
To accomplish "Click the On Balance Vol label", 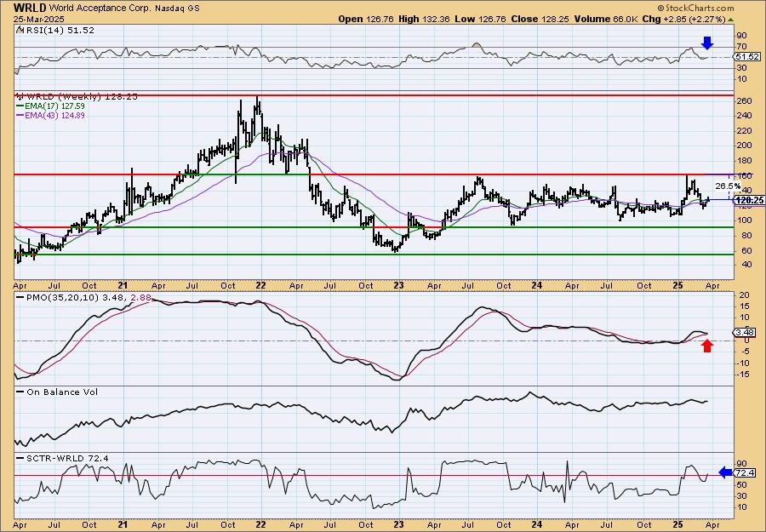I will [x=62, y=392].
